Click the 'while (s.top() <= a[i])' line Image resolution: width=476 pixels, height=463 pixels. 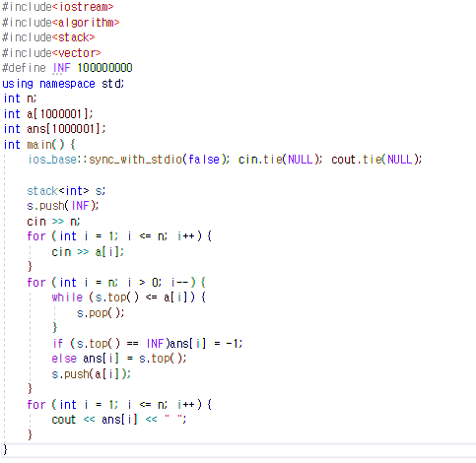click(x=128, y=298)
